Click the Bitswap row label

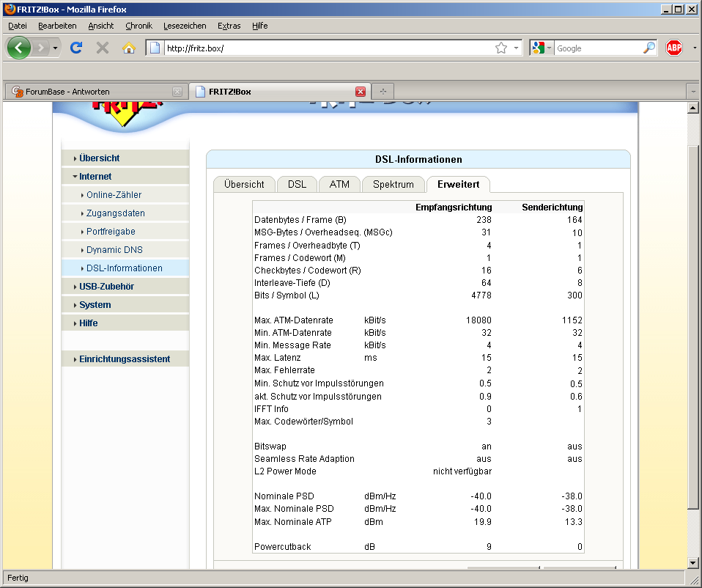tap(270, 446)
